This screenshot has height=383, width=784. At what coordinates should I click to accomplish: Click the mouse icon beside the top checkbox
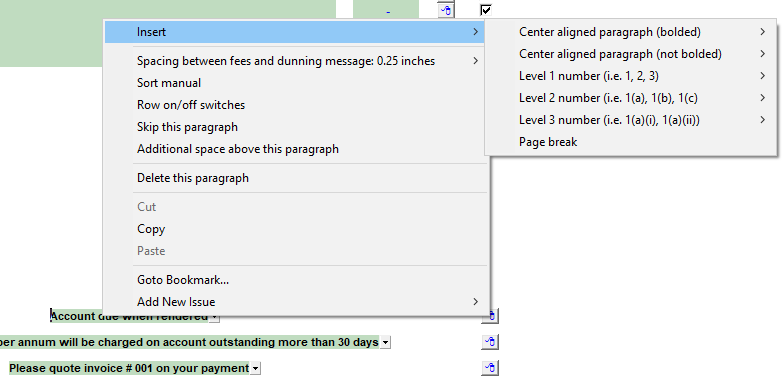tap(446, 10)
